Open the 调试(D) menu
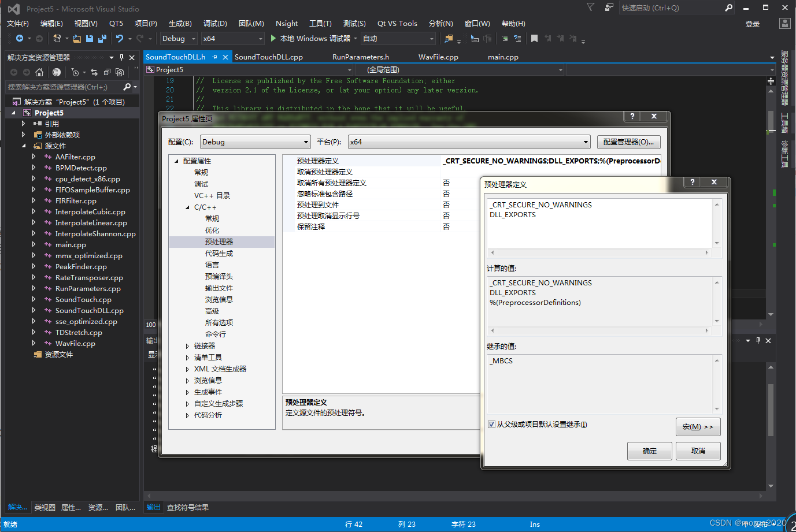Screen dimensions: 796x532 [215, 24]
